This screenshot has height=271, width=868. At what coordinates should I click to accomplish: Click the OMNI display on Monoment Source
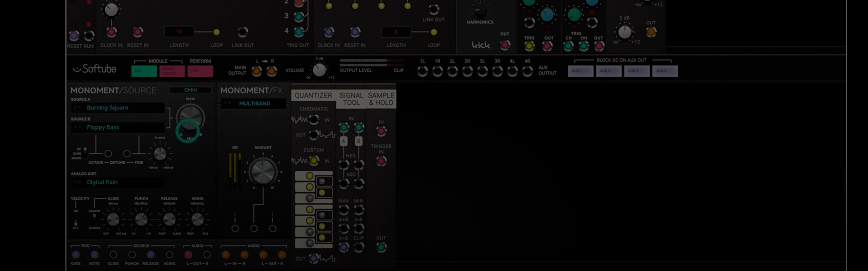click(x=190, y=90)
